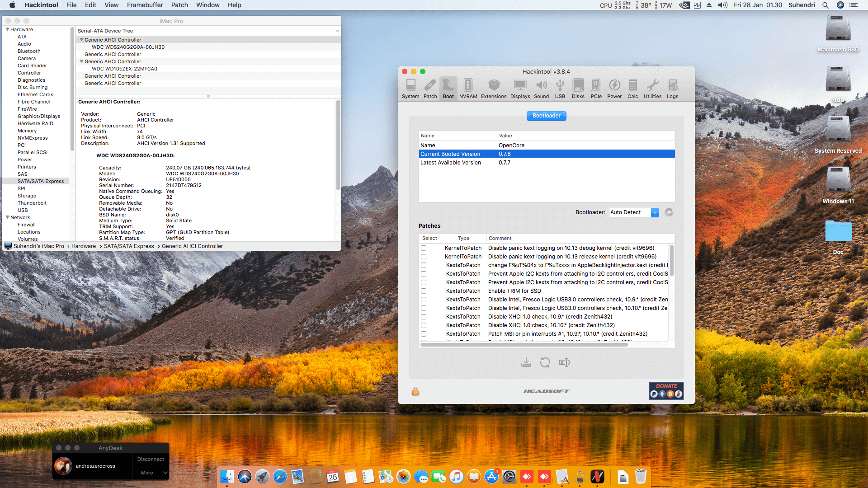The width and height of the screenshot is (868, 488).
Task: Click the download icon below patches list
Action: [526, 362]
